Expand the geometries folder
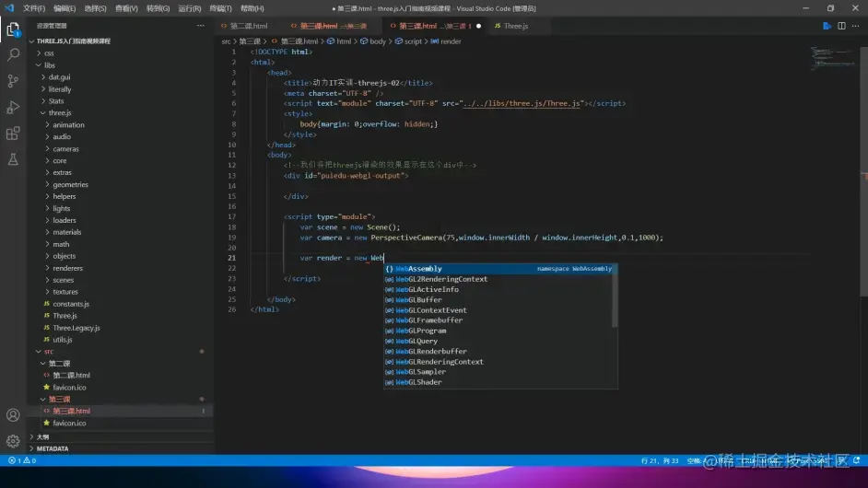 click(70, 185)
